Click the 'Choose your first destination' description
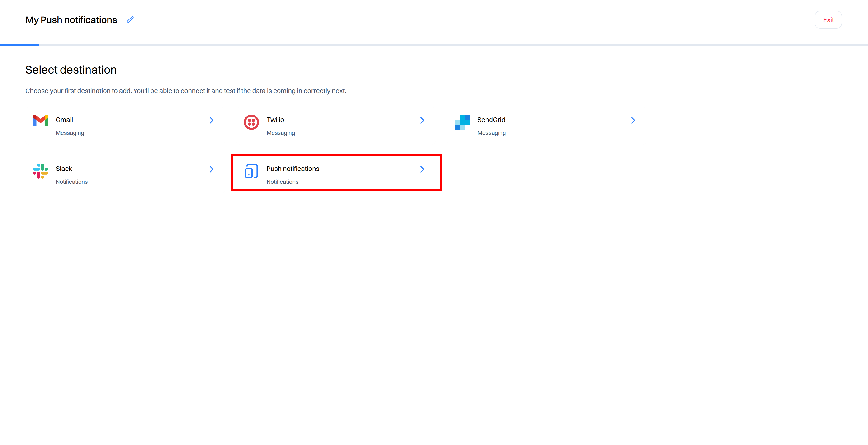The width and height of the screenshot is (868, 445). 186,91
